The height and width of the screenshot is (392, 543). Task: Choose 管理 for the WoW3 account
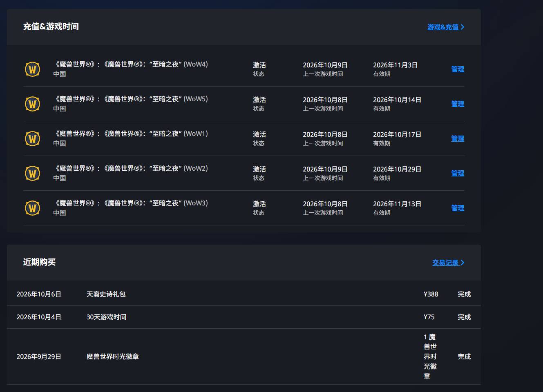458,208
